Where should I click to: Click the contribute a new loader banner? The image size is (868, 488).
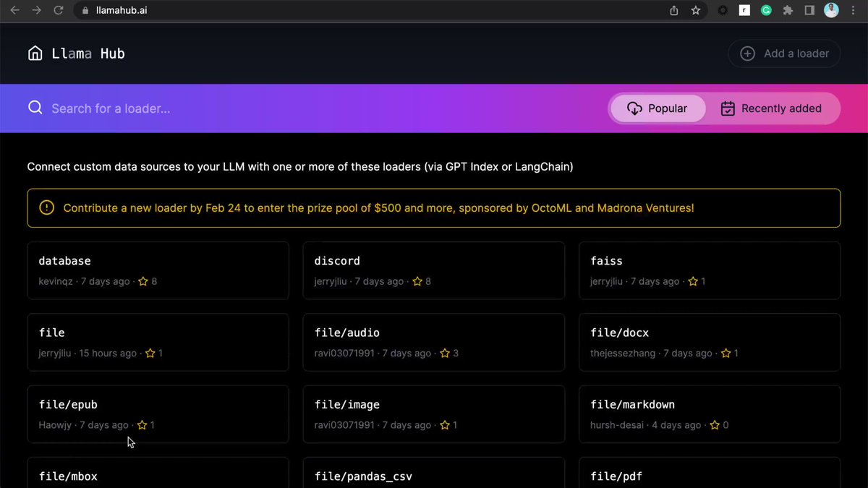pos(434,208)
